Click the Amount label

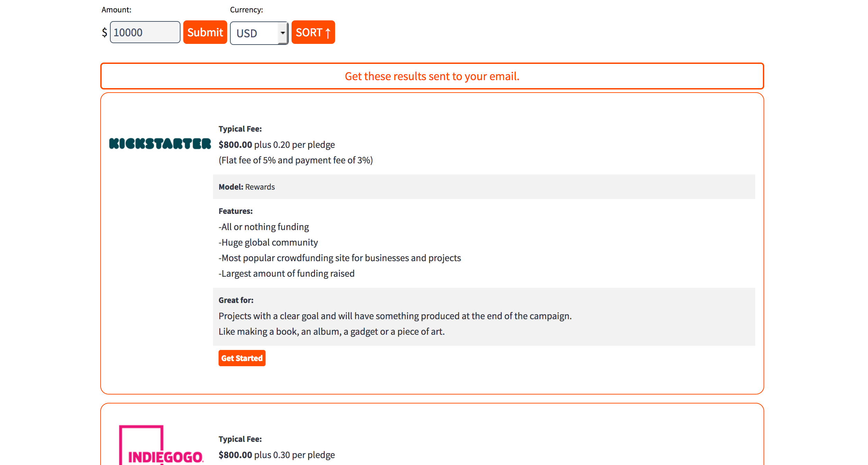pos(116,10)
